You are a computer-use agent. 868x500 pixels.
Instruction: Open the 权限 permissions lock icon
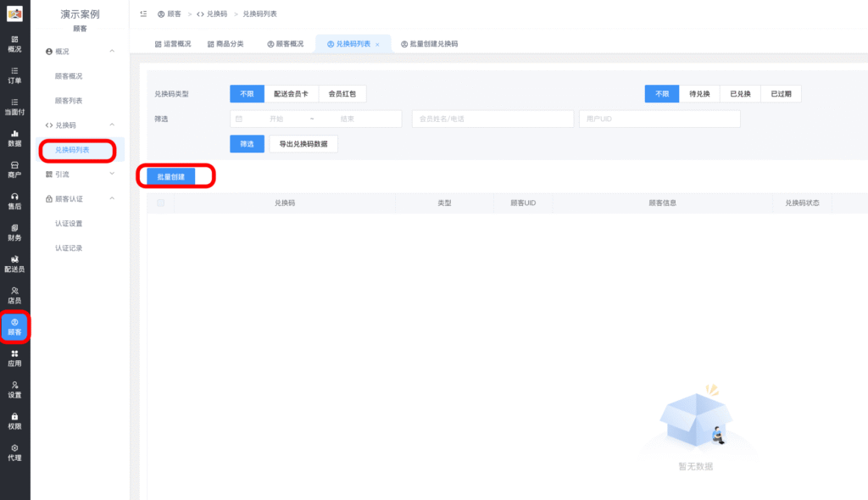click(14, 420)
